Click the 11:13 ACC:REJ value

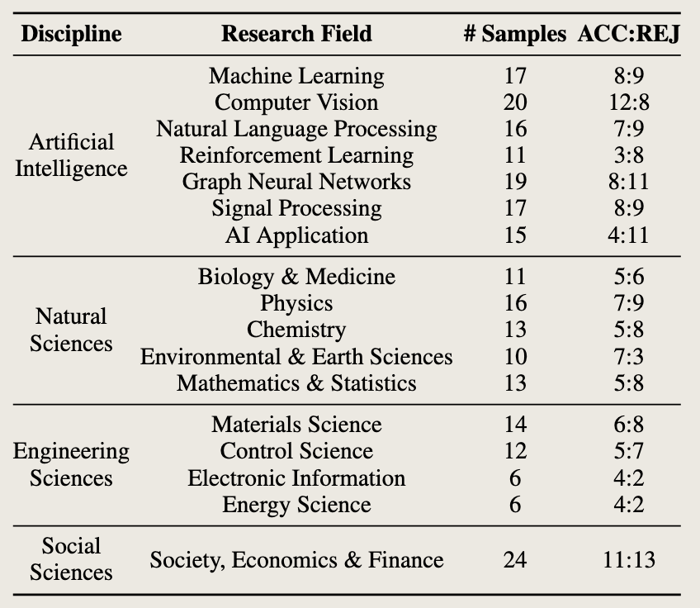pyautogui.click(x=629, y=559)
